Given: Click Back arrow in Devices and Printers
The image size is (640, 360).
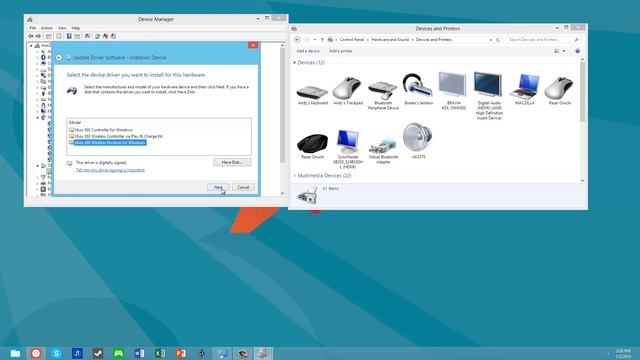Looking at the screenshot, I should click(x=297, y=40).
